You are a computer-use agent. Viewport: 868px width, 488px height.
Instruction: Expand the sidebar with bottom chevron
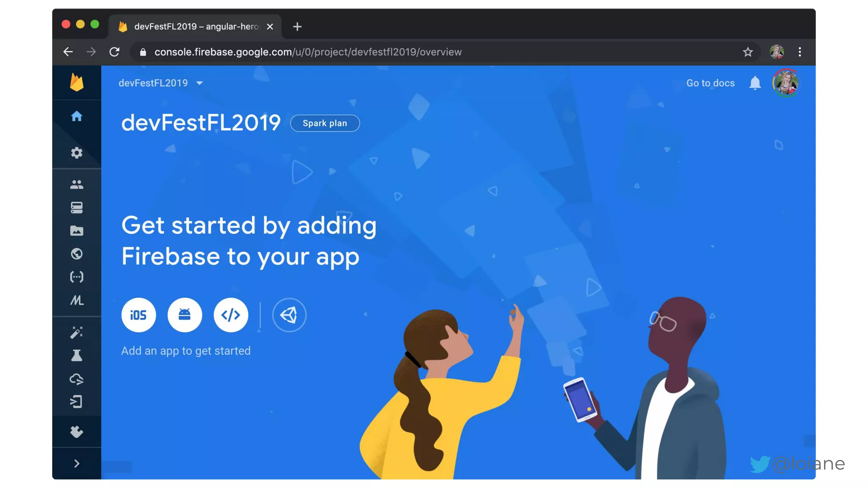tap(76, 463)
